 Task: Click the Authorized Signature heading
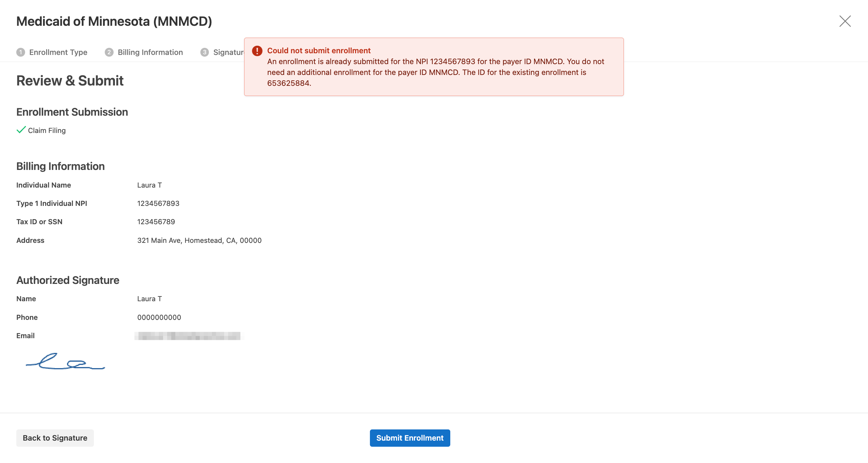[68, 280]
